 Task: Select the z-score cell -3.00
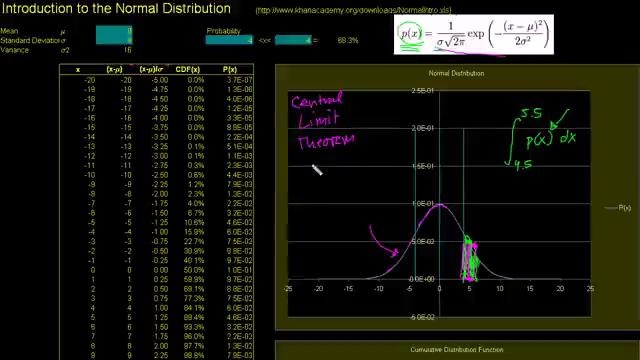click(x=160, y=156)
